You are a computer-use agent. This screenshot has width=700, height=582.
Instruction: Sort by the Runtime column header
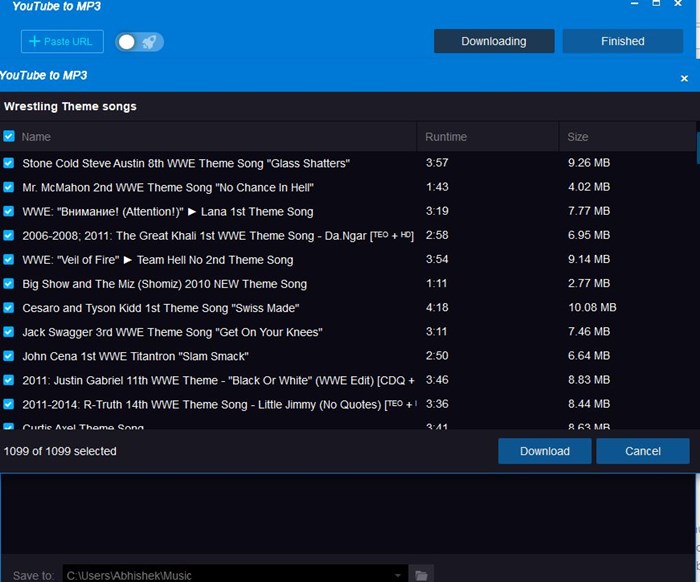point(446,137)
